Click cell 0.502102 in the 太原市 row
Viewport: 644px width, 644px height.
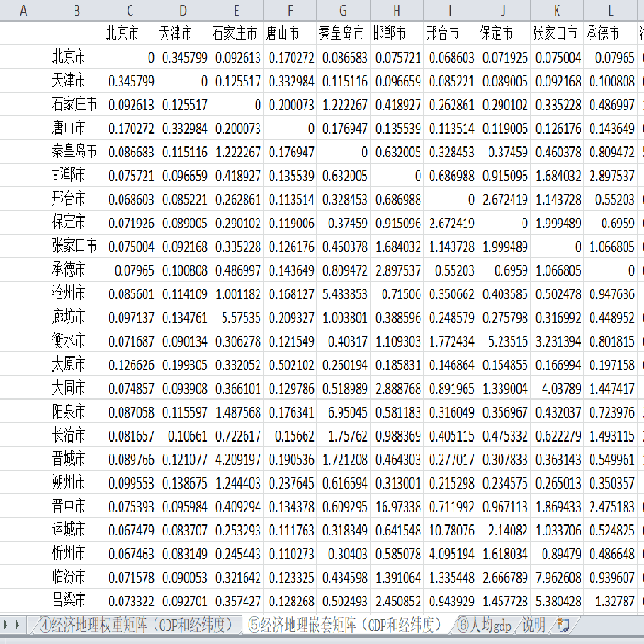click(290, 364)
